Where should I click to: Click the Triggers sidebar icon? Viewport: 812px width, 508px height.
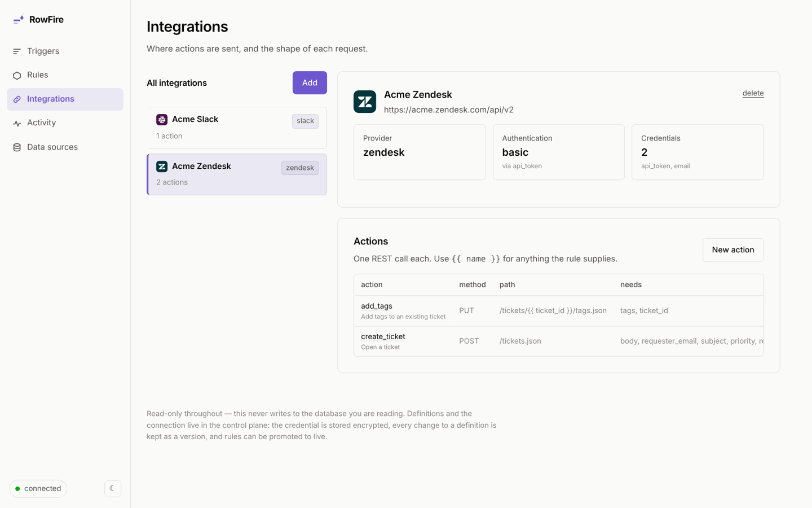[x=17, y=51]
